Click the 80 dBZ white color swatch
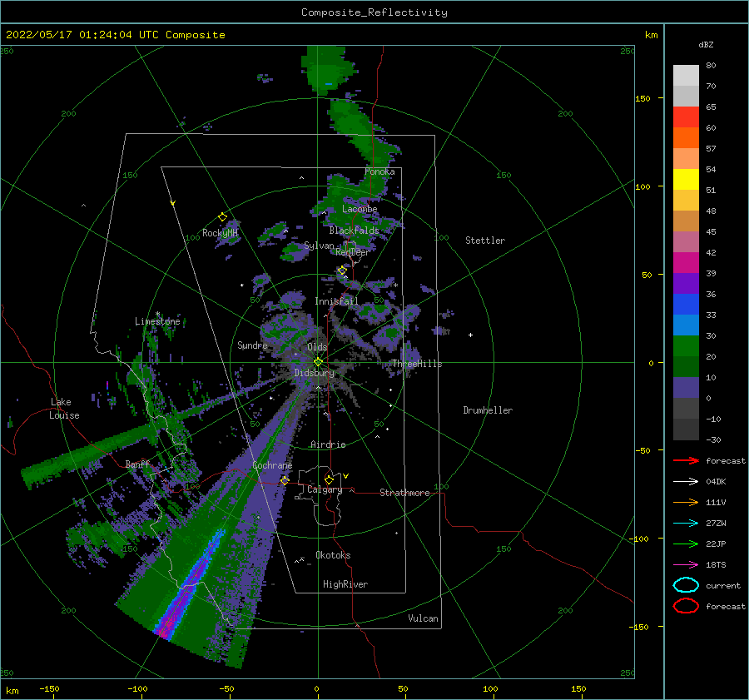749x700 pixels. [x=686, y=75]
